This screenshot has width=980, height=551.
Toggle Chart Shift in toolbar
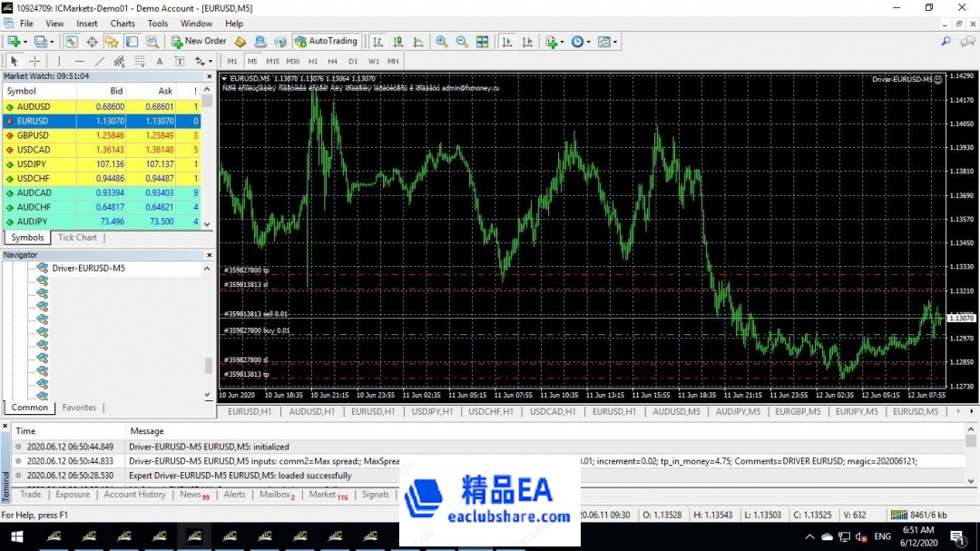[x=526, y=42]
